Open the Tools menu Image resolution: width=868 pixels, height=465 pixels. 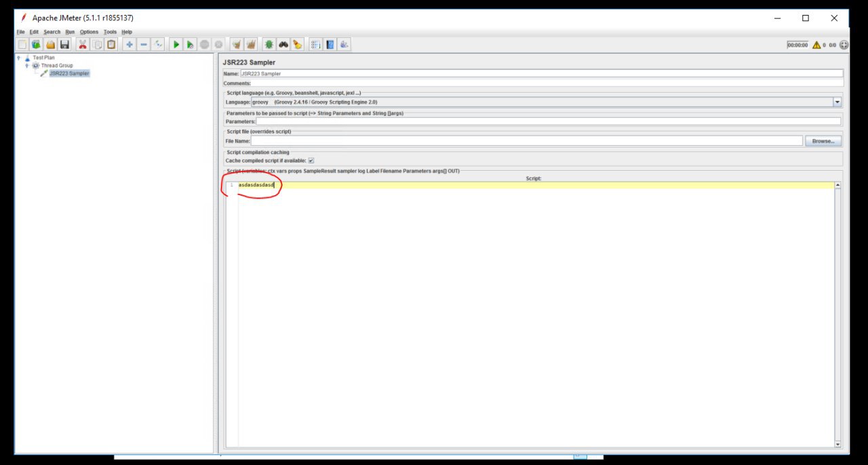tap(110, 32)
